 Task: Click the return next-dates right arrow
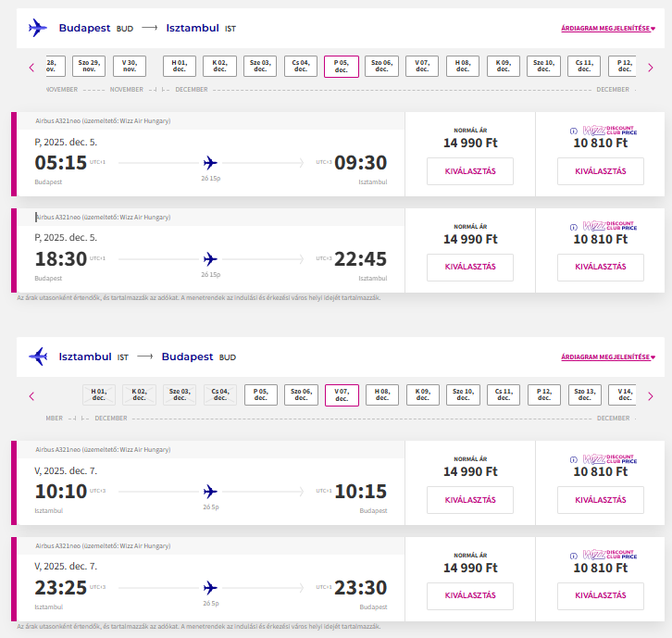650,396
